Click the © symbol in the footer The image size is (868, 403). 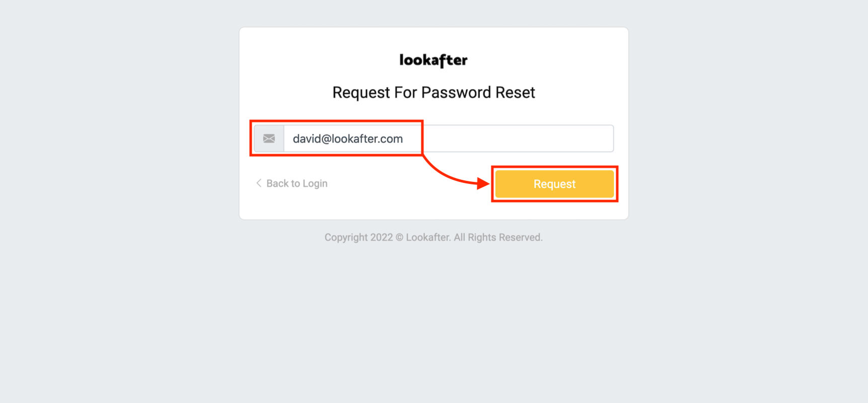(x=399, y=237)
